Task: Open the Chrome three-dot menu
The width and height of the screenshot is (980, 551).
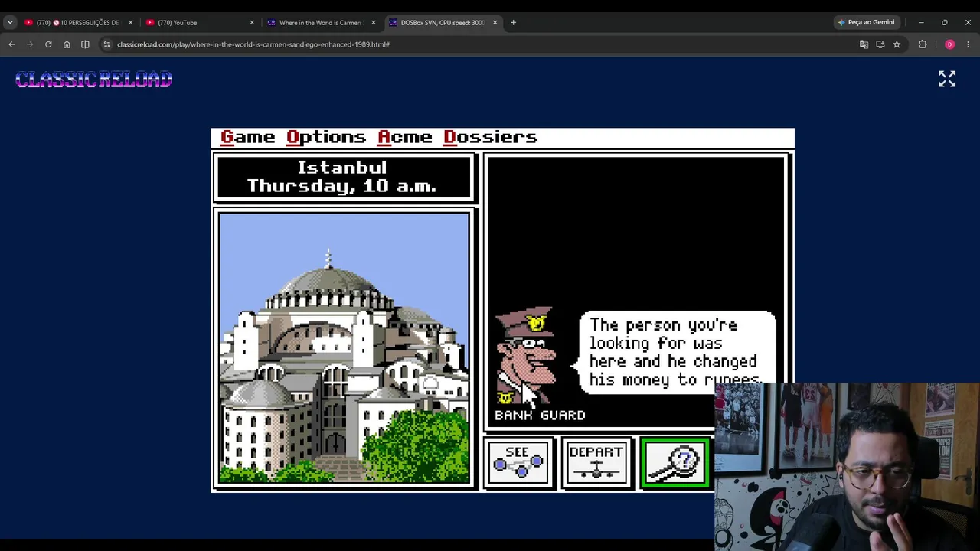Action: 968,44
